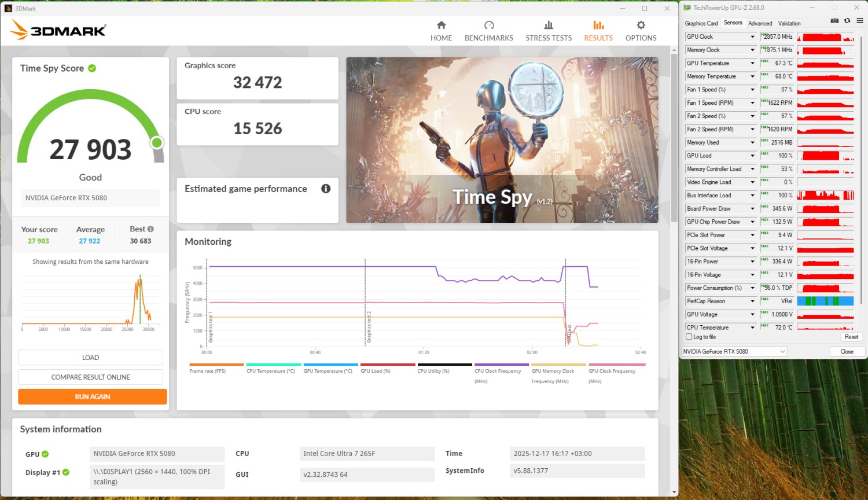This screenshot has width=868, height=500.
Task: Open the GPU-Z hamburger menu
Action: point(859,21)
